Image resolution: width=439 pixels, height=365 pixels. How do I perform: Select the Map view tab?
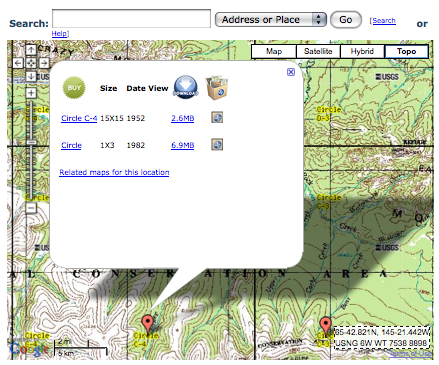[274, 51]
